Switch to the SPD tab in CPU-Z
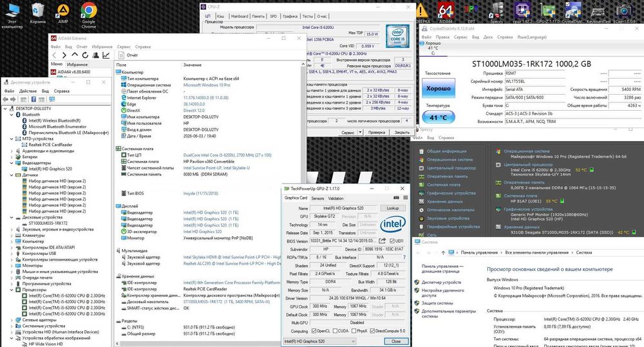 [x=274, y=17]
